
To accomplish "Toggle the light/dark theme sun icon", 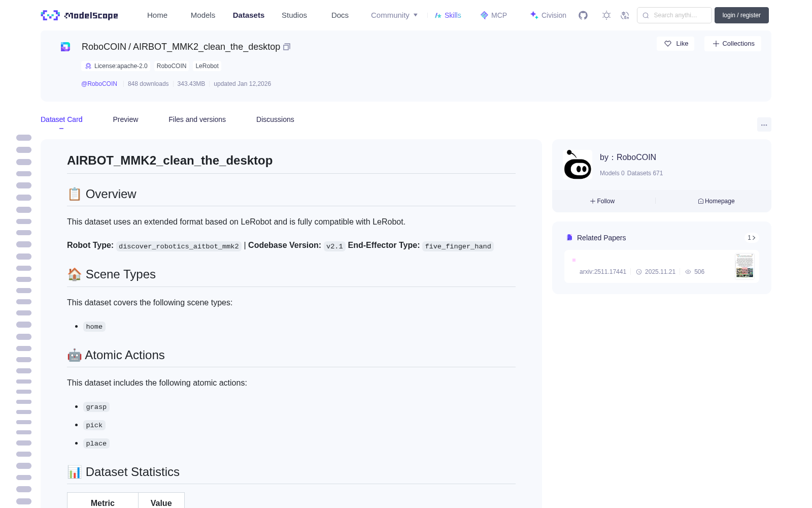I will (606, 15).
